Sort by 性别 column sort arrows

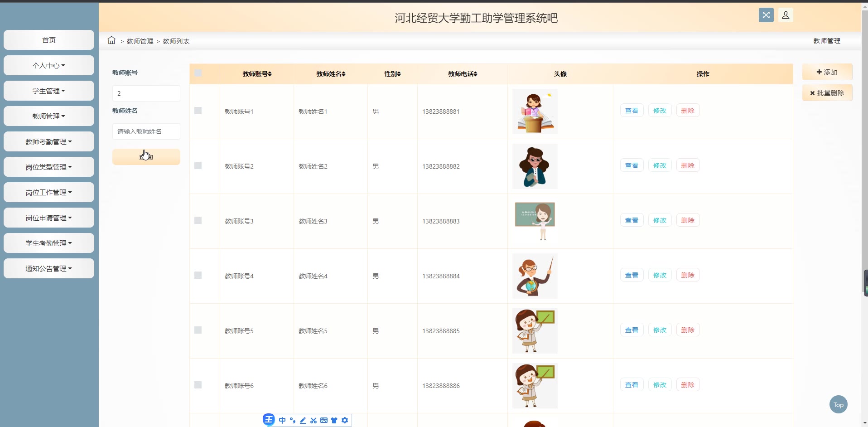(399, 74)
